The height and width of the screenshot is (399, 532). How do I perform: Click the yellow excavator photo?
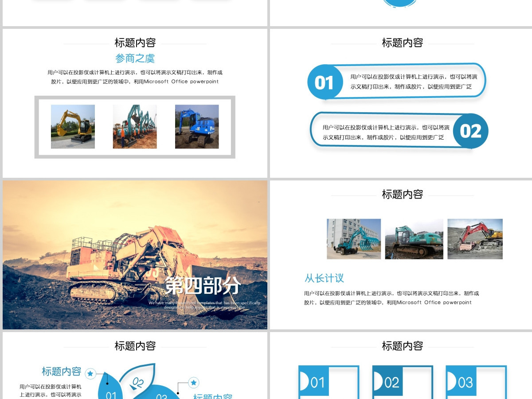click(x=73, y=126)
